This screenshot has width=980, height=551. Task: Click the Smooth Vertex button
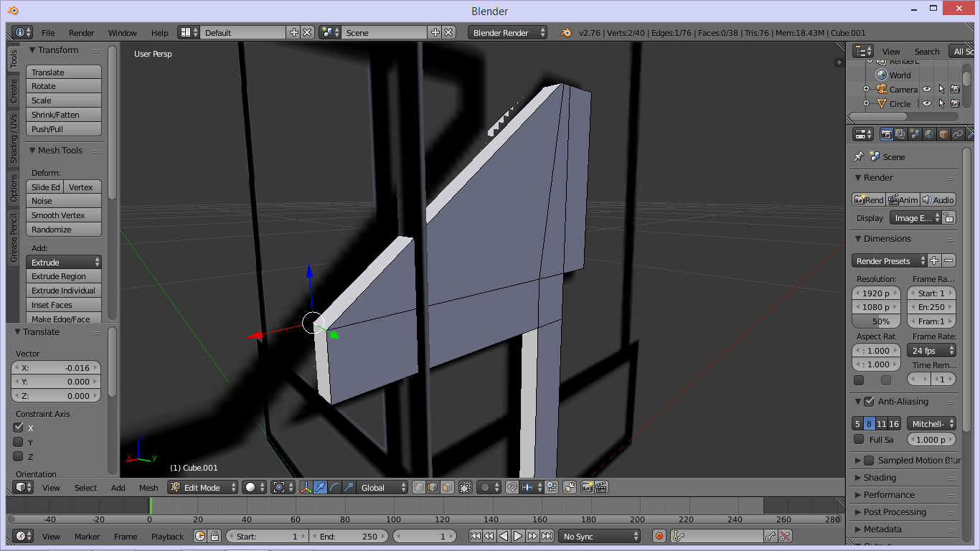coord(64,215)
